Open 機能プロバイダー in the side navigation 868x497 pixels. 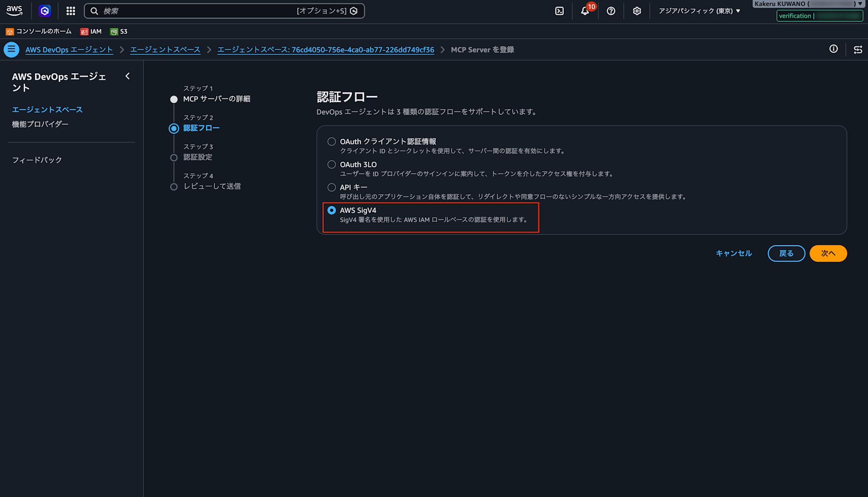(40, 124)
